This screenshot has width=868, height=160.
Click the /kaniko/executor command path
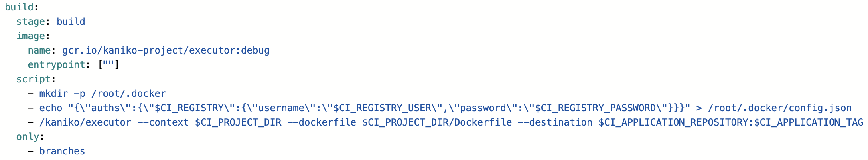click(85, 122)
